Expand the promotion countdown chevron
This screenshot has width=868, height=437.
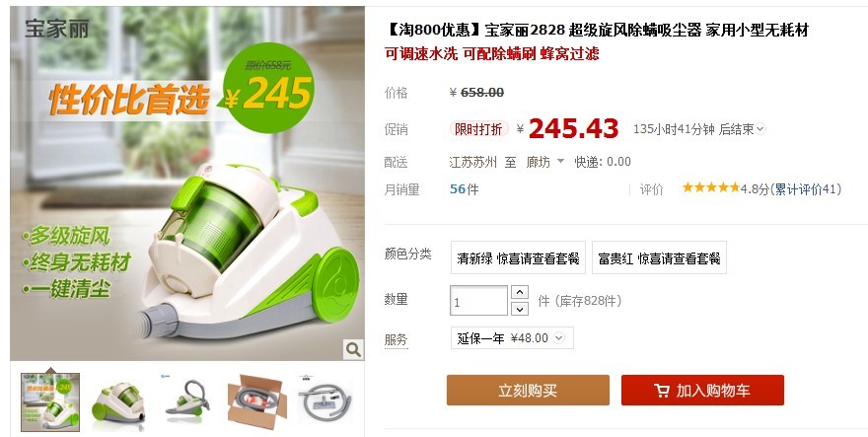[x=760, y=129]
